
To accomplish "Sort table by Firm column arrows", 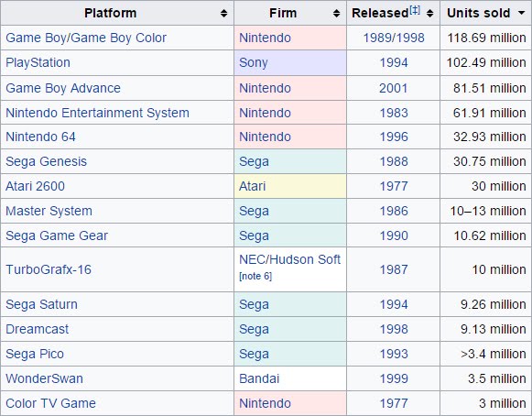I will pos(336,13).
